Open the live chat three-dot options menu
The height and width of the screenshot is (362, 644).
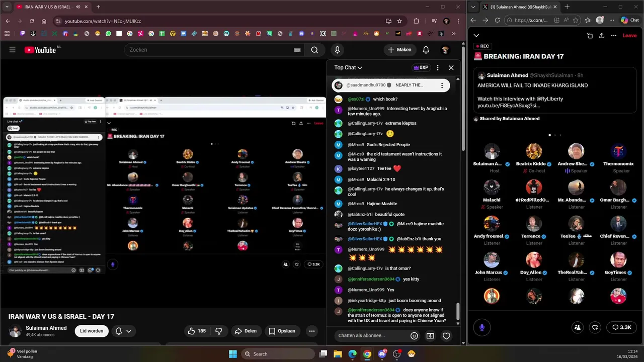pyautogui.click(x=437, y=67)
